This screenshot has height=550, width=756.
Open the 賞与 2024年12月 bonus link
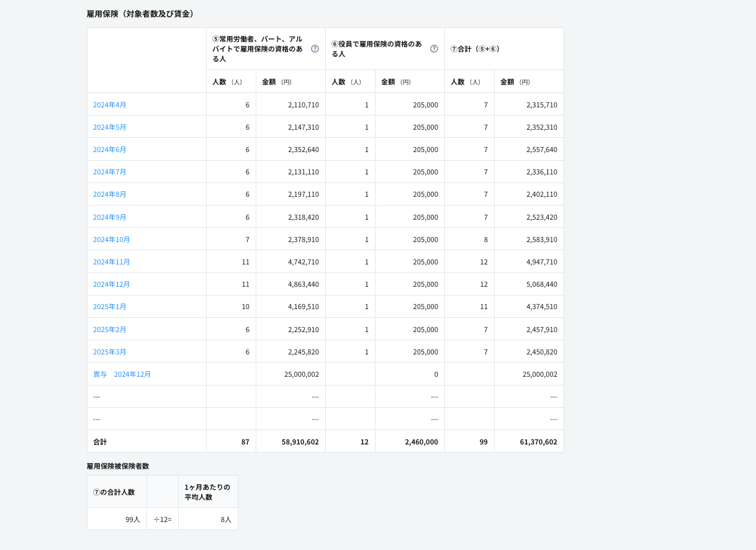point(122,374)
